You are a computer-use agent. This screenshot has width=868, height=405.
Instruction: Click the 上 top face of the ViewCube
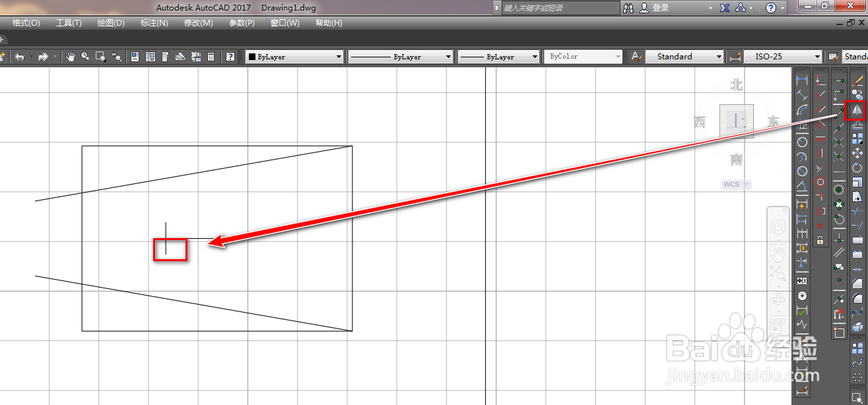coord(736,121)
